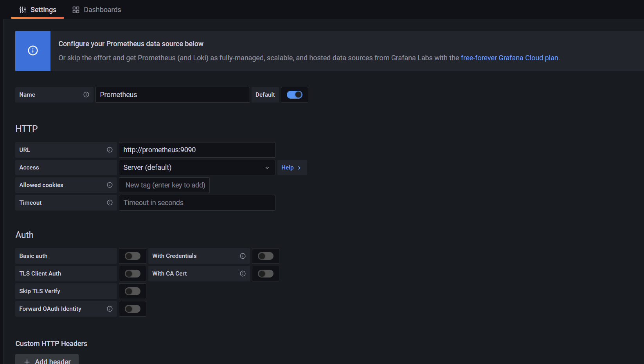The height and width of the screenshot is (364, 644).
Task: Click Forward OAuth Identity info icon
Action: (110, 309)
